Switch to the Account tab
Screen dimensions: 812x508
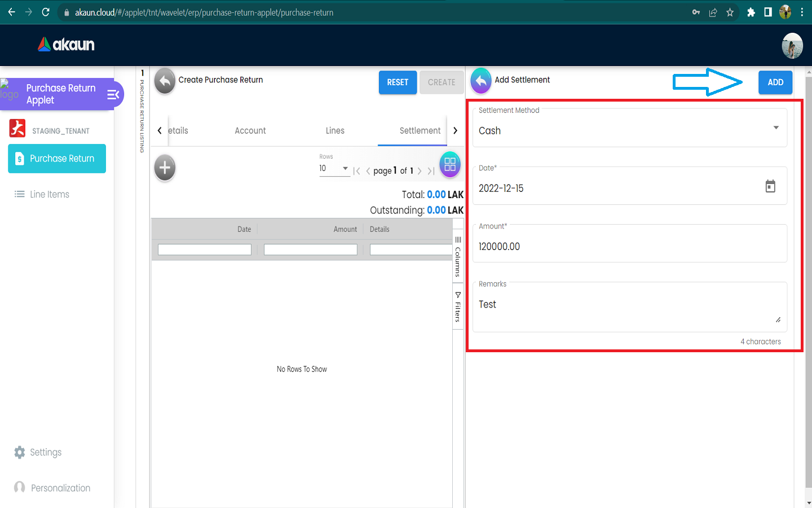pyautogui.click(x=250, y=130)
